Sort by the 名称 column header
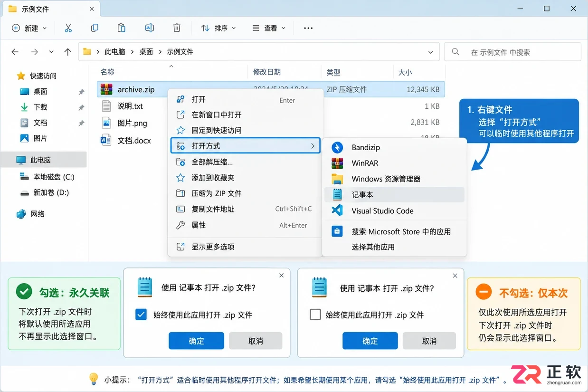 (x=107, y=72)
